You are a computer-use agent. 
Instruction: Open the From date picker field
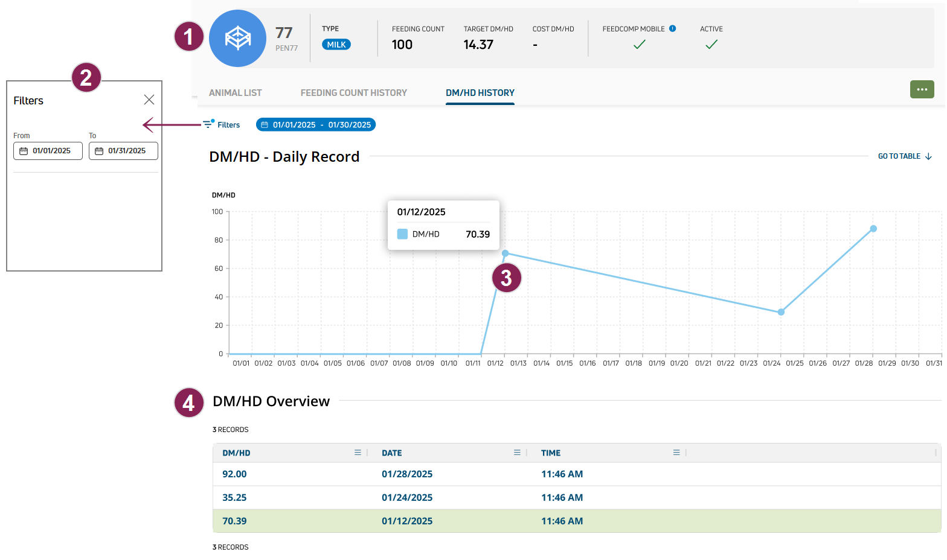pyautogui.click(x=48, y=151)
